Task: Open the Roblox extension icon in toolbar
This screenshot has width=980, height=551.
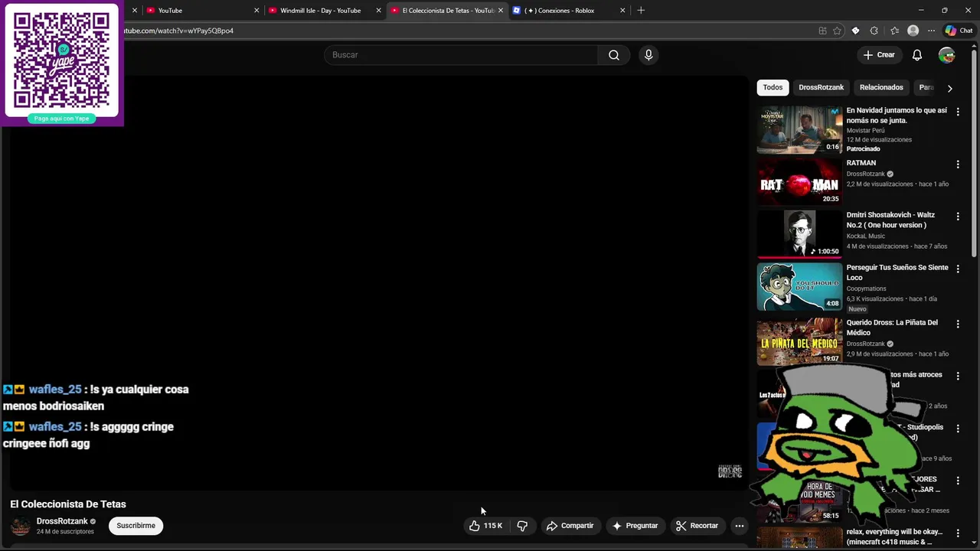Action: point(855,31)
